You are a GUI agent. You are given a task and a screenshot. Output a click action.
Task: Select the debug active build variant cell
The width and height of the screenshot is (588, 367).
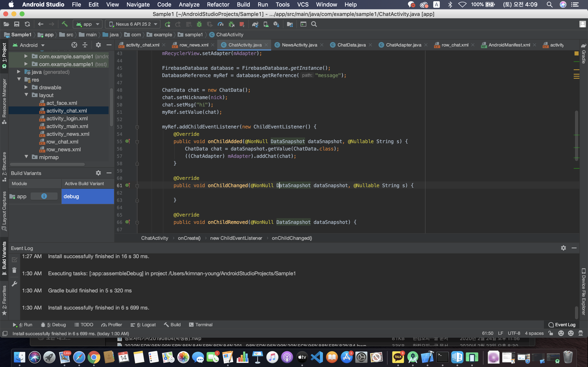coord(88,196)
